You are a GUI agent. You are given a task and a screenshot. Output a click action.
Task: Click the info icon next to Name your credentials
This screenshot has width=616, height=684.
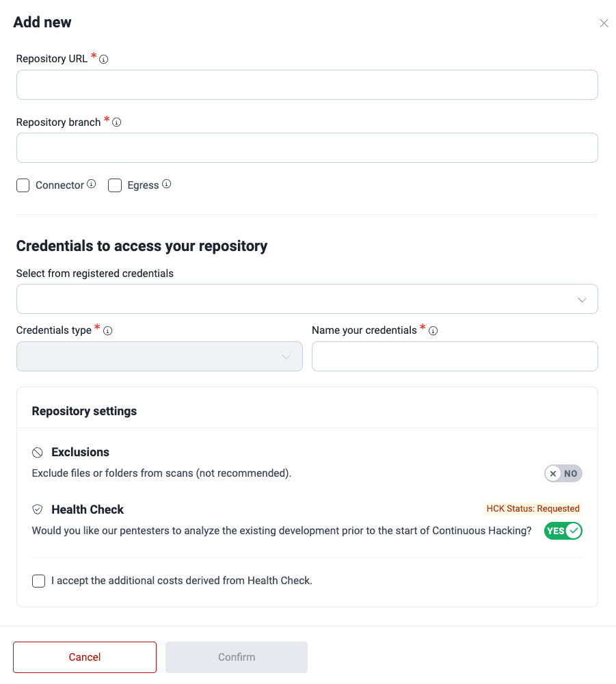click(x=433, y=330)
